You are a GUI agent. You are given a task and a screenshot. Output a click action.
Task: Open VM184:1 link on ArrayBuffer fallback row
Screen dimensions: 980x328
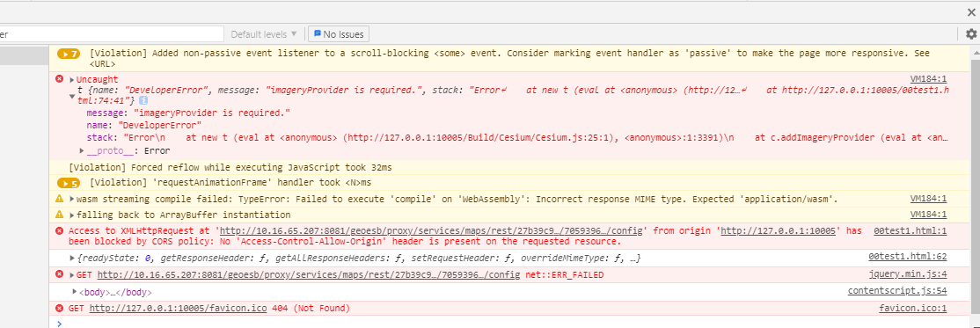click(929, 215)
